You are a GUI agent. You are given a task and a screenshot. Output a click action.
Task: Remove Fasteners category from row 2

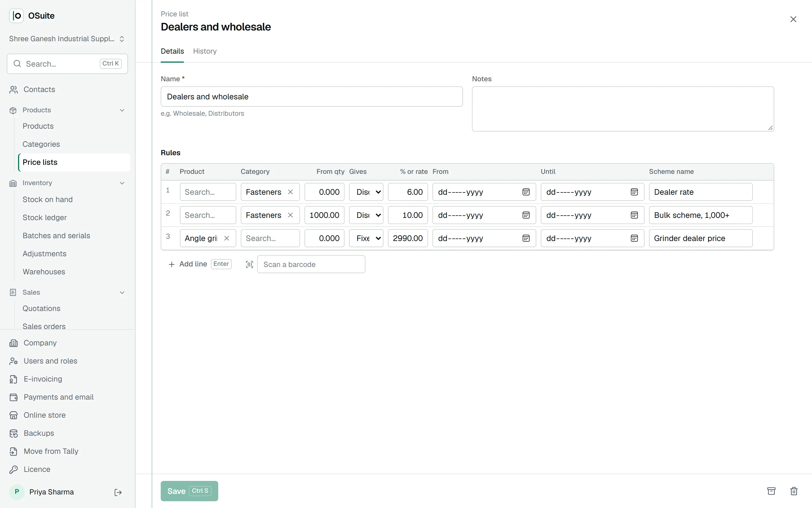tap(290, 215)
